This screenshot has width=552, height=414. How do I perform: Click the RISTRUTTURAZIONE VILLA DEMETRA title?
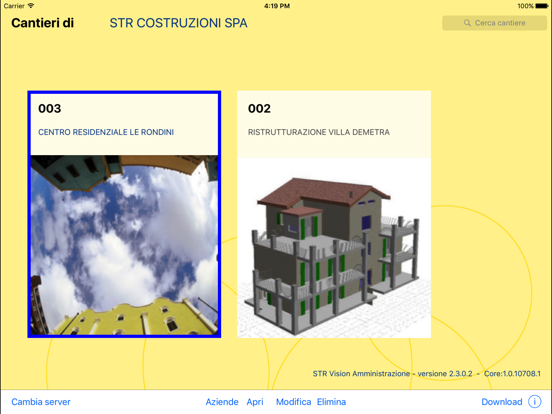(319, 132)
